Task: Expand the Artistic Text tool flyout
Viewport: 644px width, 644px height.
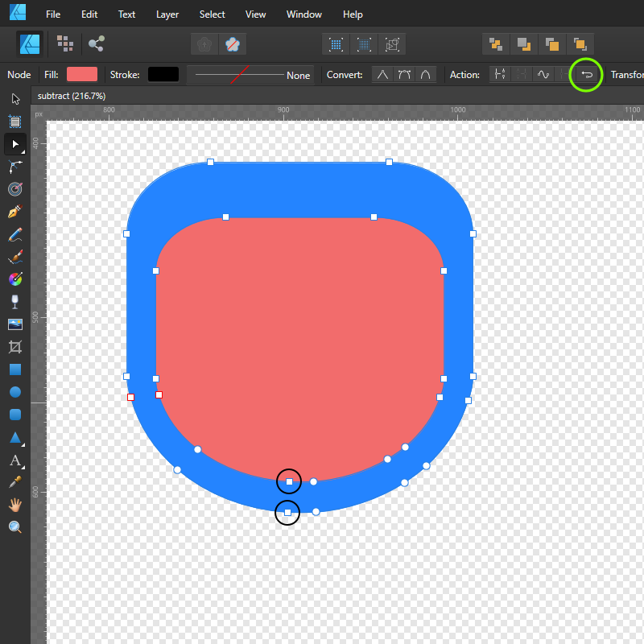Action: point(23,467)
